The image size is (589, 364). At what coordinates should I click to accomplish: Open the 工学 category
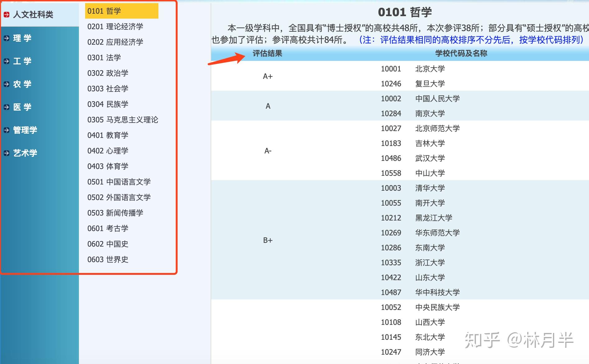point(22,61)
